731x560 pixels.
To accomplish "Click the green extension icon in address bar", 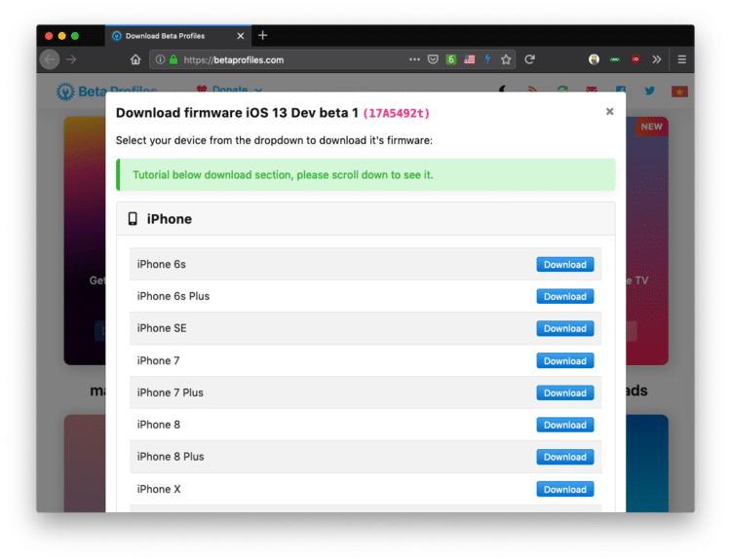I will click(451, 59).
